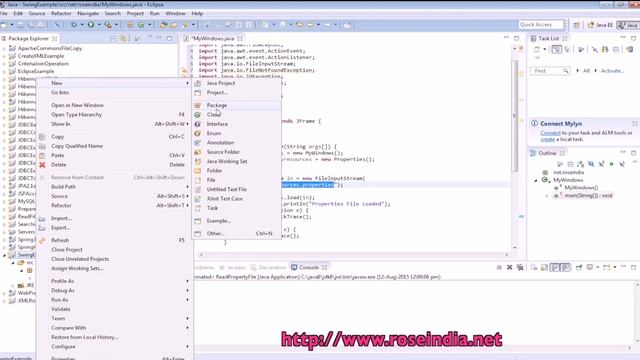The height and width of the screenshot is (360, 640).
Task: Click the New Java Class toolbar icon
Action: click(x=141, y=25)
